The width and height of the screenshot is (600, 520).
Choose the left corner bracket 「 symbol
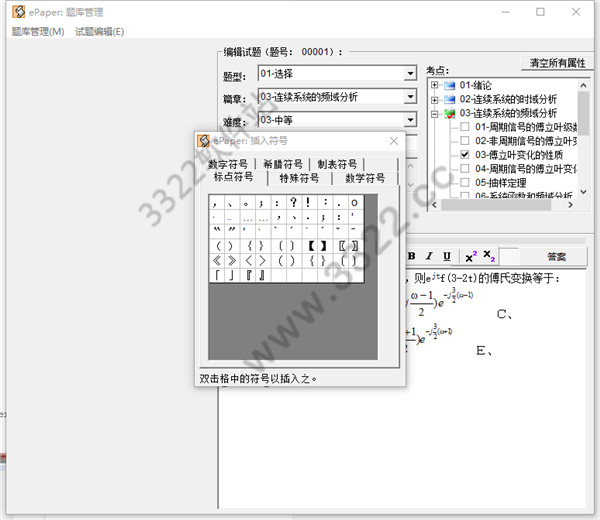[x=217, y=275]
